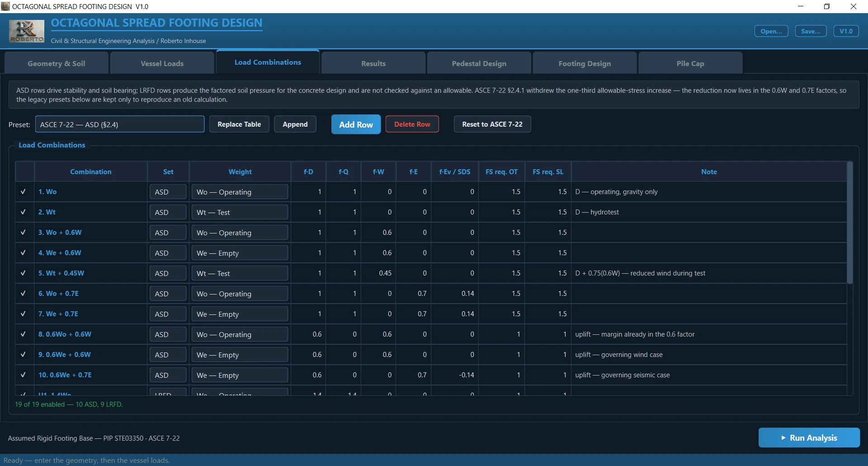This screenshot has height=466, width=868.
Task: Click note 'D — operating, gravity only'
Action: point(616,192)
